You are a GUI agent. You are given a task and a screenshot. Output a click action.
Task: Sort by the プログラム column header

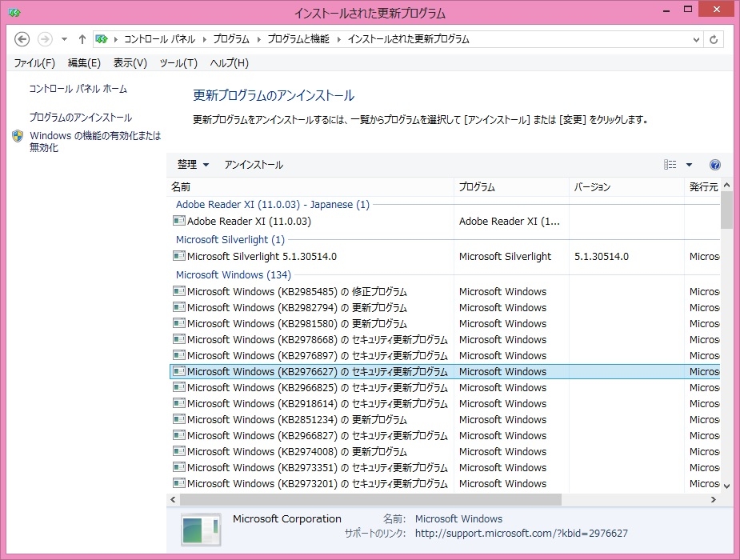[511, 187]
